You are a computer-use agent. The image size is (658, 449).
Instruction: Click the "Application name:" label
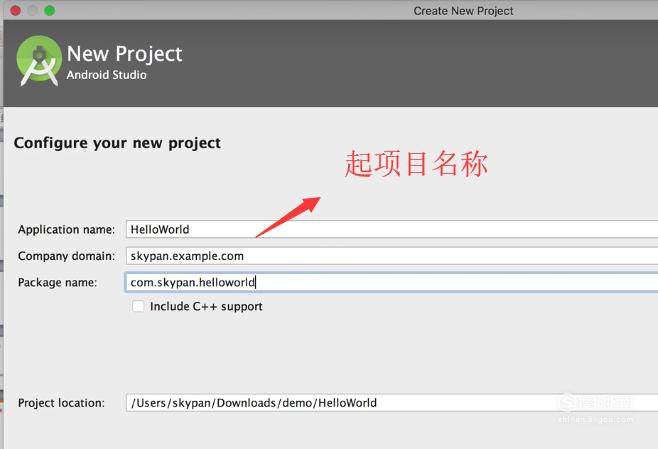coord(66,230)
